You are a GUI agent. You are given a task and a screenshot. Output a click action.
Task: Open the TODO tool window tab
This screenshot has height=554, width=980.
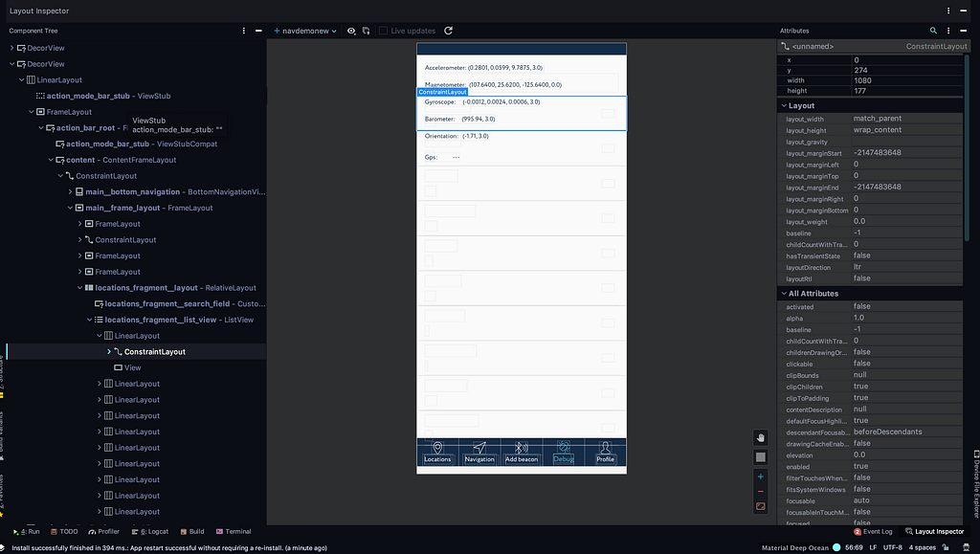click(x=64, y=532)
